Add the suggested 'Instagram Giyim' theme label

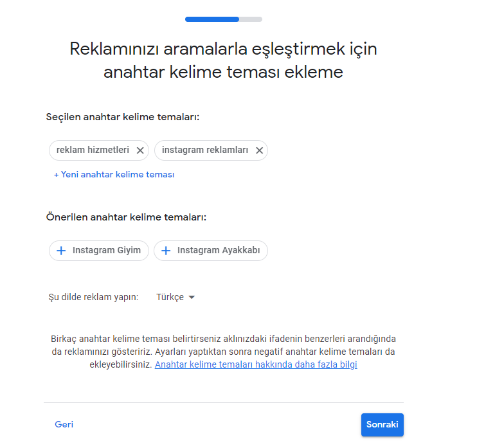point(107,251)
